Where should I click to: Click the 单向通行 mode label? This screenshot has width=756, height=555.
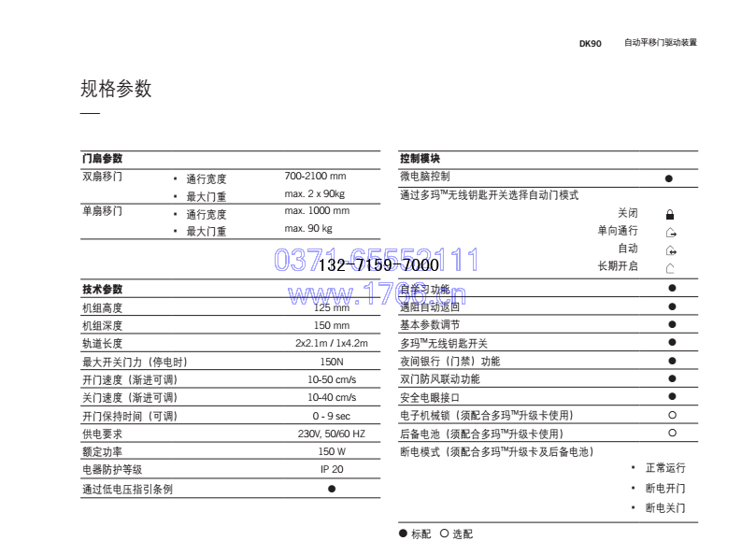coord(618,231)
